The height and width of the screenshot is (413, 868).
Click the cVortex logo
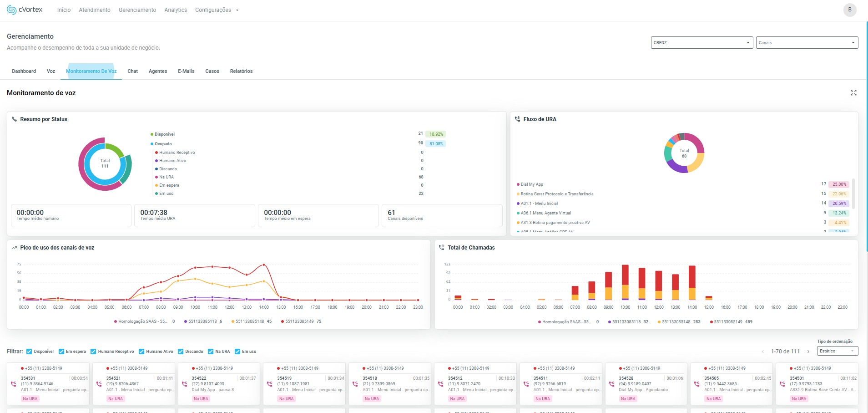(x=25, y=10)
